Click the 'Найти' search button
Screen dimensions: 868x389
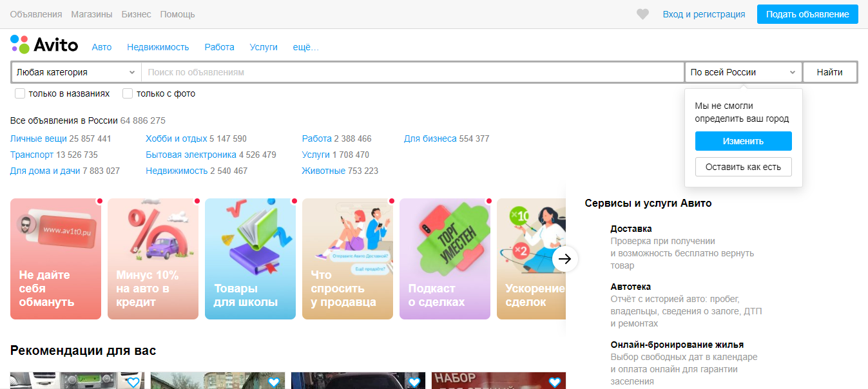[830, 72]
